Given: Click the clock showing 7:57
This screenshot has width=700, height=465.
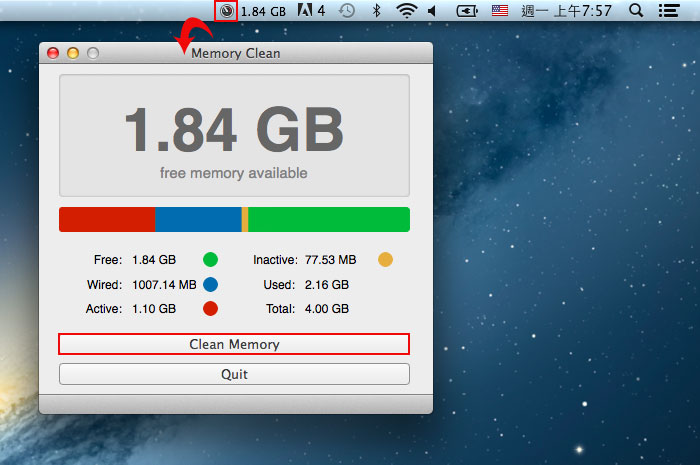Looking at the screenshot, I should [567, 11].
